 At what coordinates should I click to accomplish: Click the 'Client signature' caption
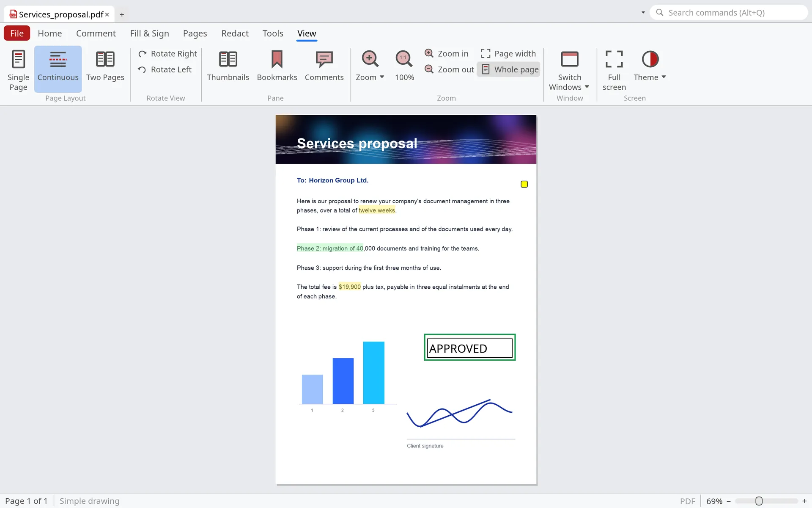[425, 446]
